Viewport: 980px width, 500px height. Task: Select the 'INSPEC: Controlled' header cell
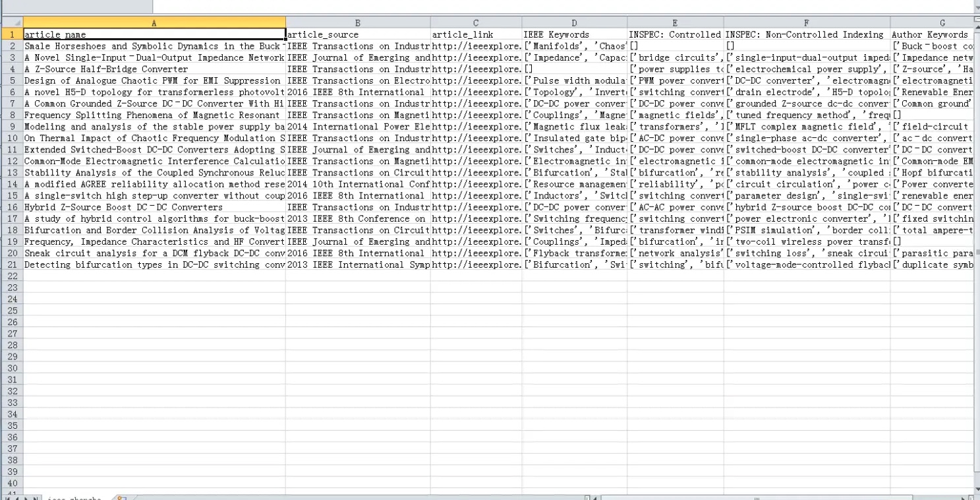[x=676, y=34]
